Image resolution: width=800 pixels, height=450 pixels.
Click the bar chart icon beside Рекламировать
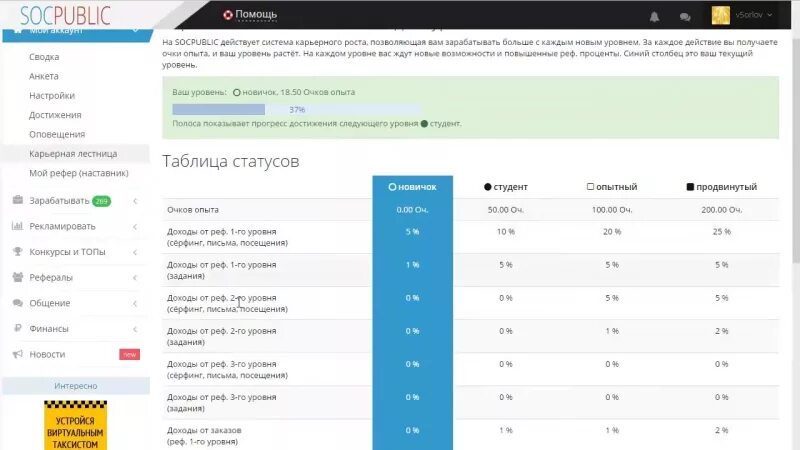[17, 226]
